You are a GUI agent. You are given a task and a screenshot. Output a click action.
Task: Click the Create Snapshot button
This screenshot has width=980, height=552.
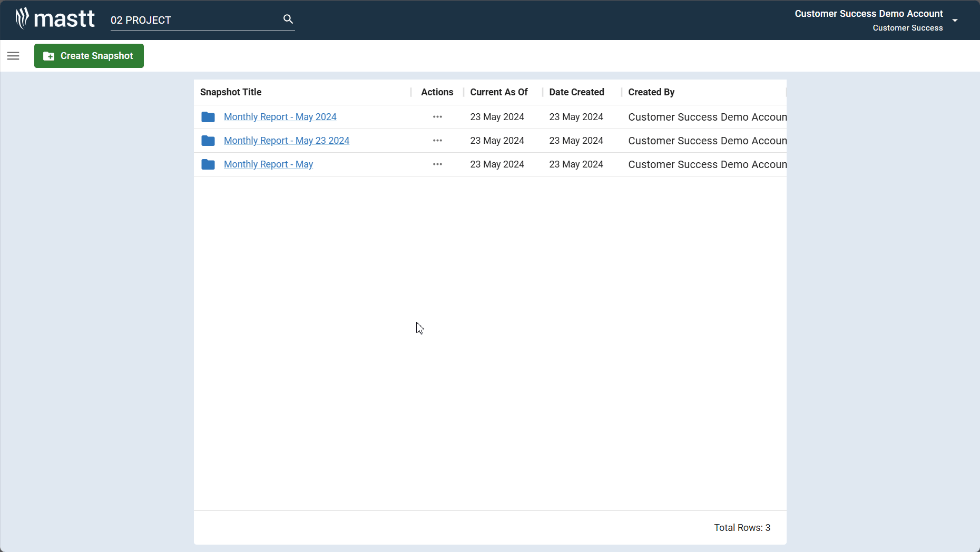point(89,56)
